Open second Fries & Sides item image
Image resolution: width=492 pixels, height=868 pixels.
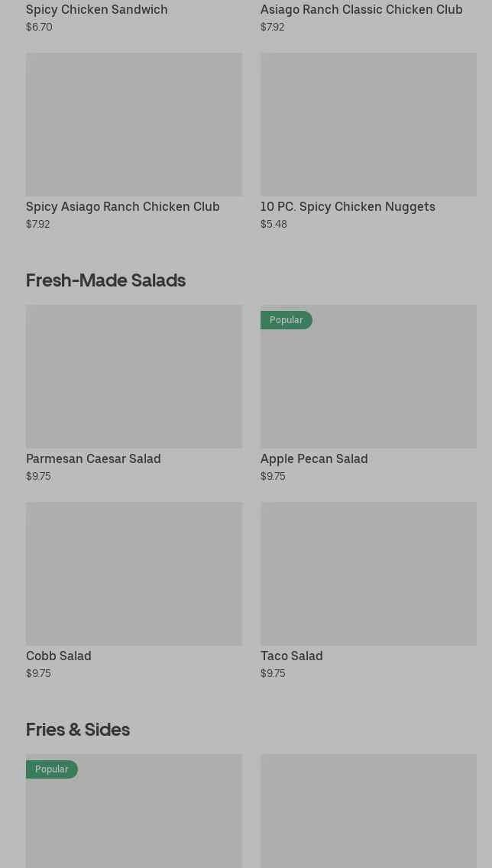click(x=368, y=811)
